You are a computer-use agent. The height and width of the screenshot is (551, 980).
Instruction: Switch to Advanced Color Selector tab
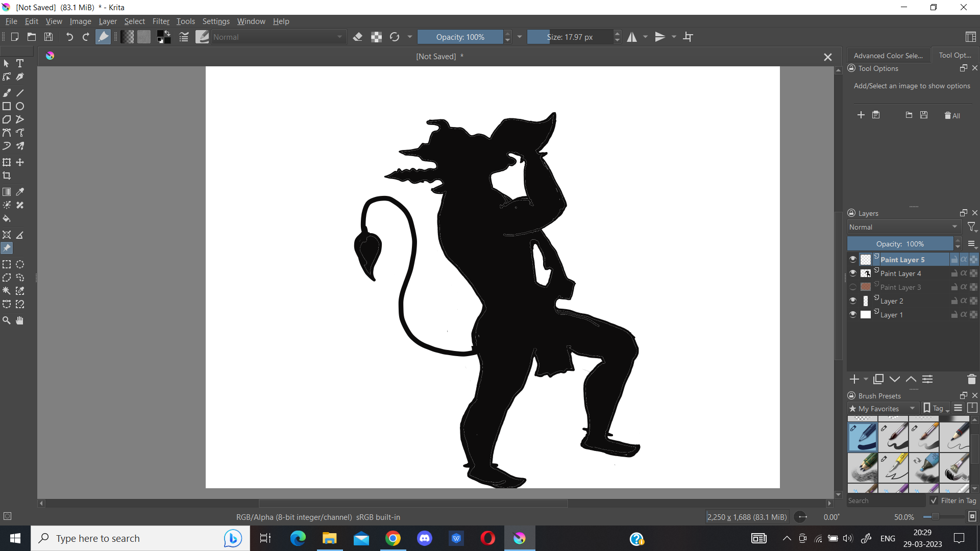click(x=888, y=56)
